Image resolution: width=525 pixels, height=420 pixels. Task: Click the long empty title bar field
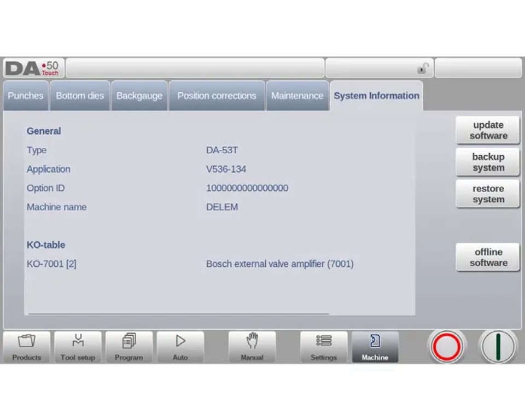pyautogui.click(x=195, y=68)
